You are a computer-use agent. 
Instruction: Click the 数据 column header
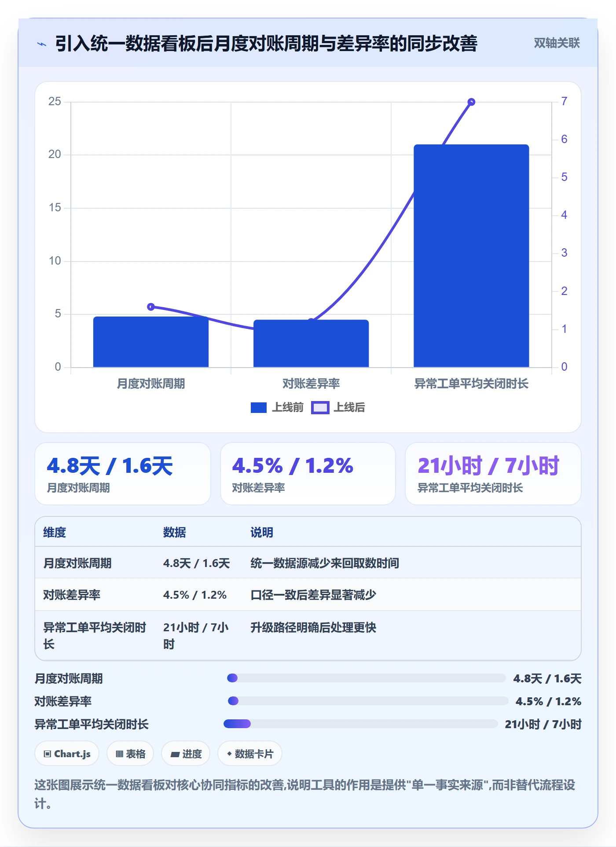point(175,532)
